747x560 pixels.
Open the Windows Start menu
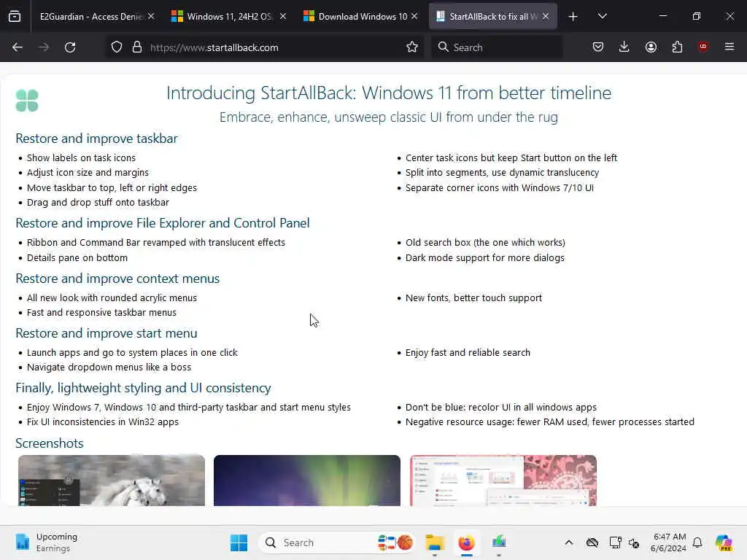[x=239, y=542]
